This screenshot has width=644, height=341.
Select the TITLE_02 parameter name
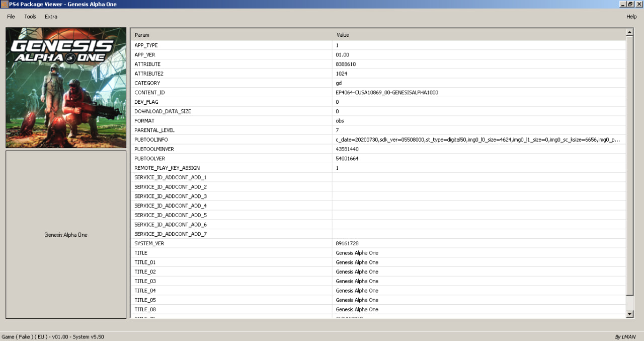point(145,271)
